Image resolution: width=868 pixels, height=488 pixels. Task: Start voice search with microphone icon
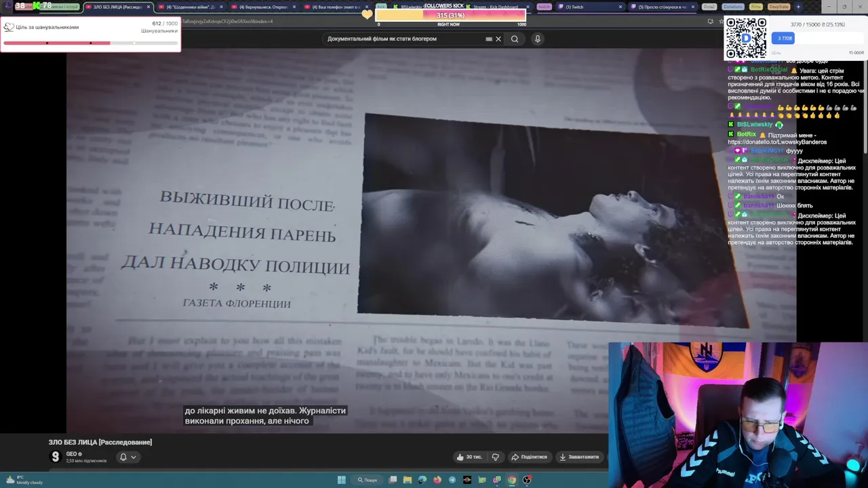tap(537, 39)
